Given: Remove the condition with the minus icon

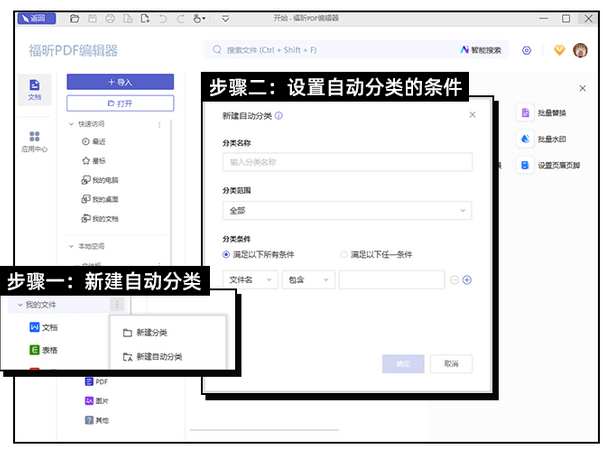Looking at the screenshot, I should (x=454, y=280).
